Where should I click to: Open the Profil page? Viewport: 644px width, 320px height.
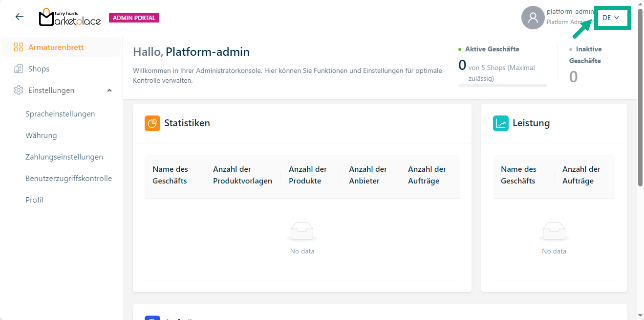point(34,200)
